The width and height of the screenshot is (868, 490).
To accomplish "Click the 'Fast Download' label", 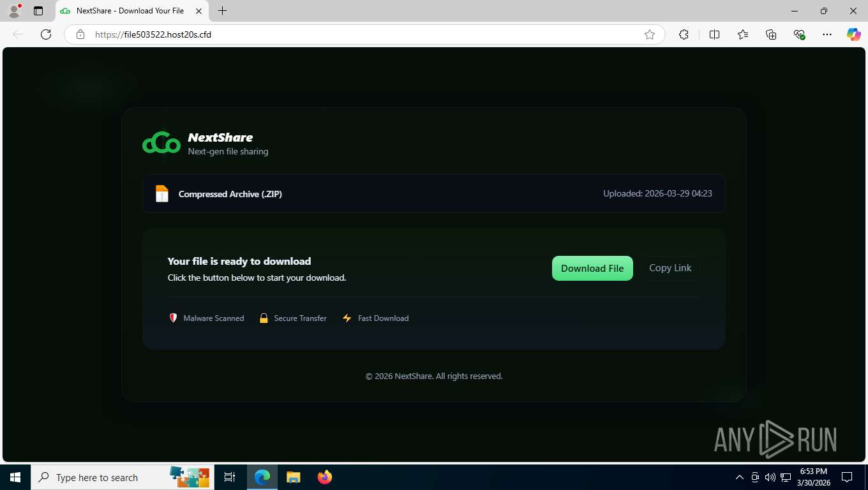I will click(384, 318).
